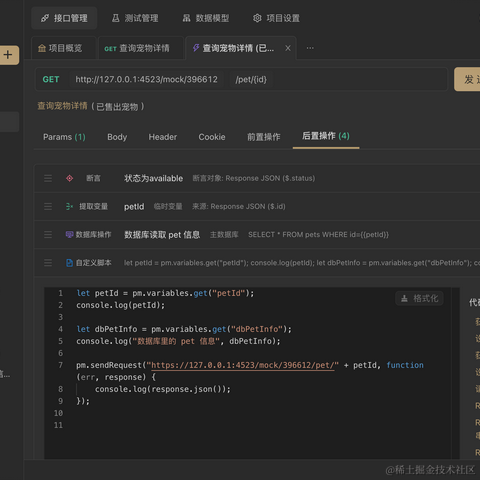Switch to the 项目概览 tab
This screenshot has width=480, height=480.
coord(63,48)
